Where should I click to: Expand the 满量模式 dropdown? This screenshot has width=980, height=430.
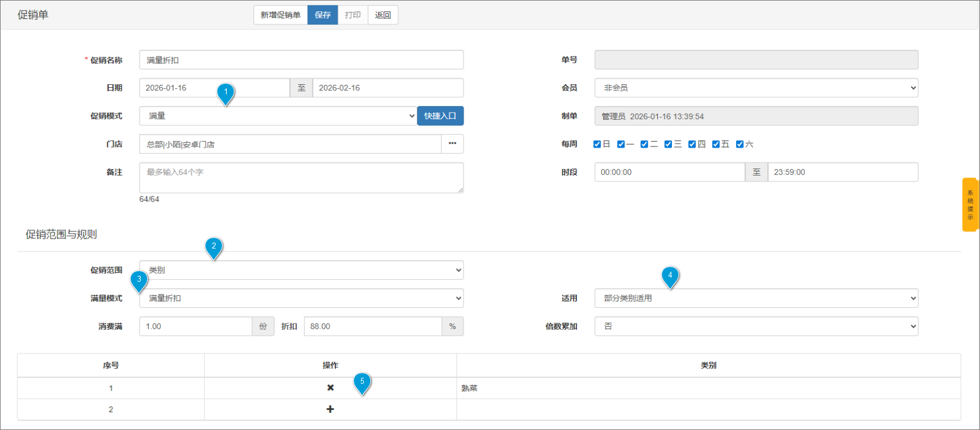pos(301,298)
